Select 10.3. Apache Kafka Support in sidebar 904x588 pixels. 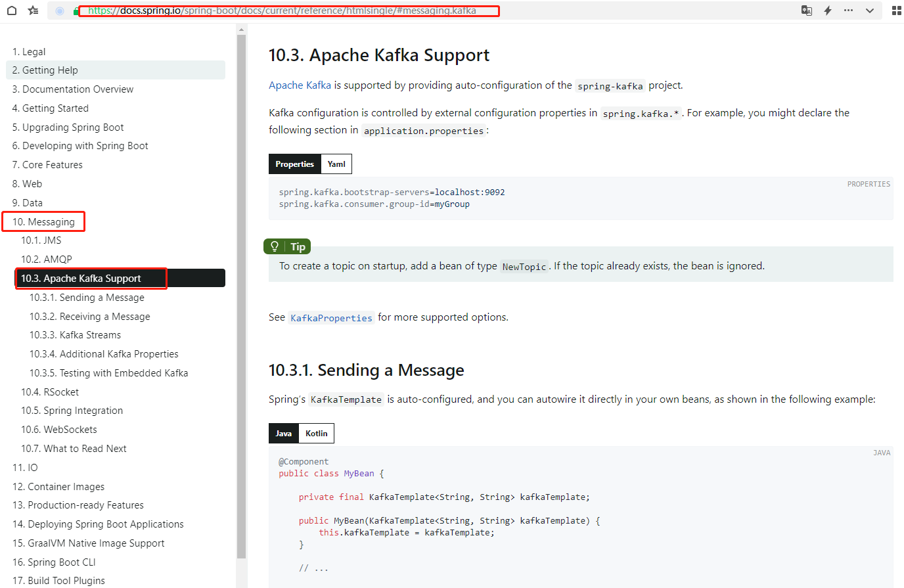pyautogui.click(x=120, y=279)
